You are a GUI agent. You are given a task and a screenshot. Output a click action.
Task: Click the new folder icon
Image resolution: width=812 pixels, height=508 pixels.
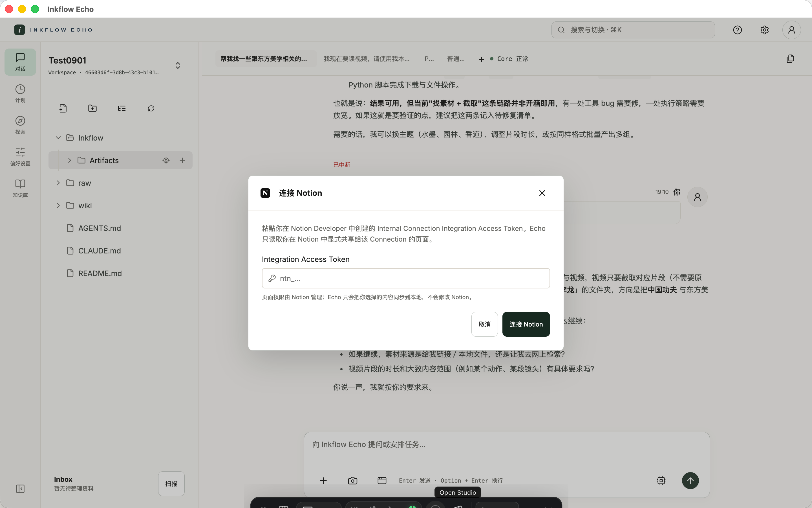click(x=92, y=108)
